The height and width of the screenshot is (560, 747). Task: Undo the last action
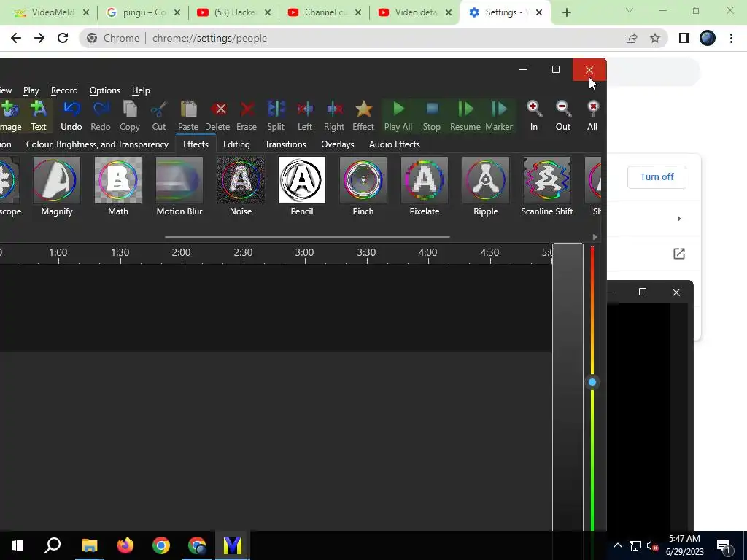71,116
